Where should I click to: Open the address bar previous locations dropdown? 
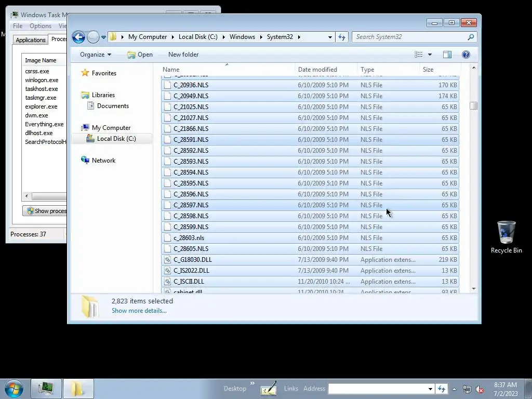coord(330,37)
